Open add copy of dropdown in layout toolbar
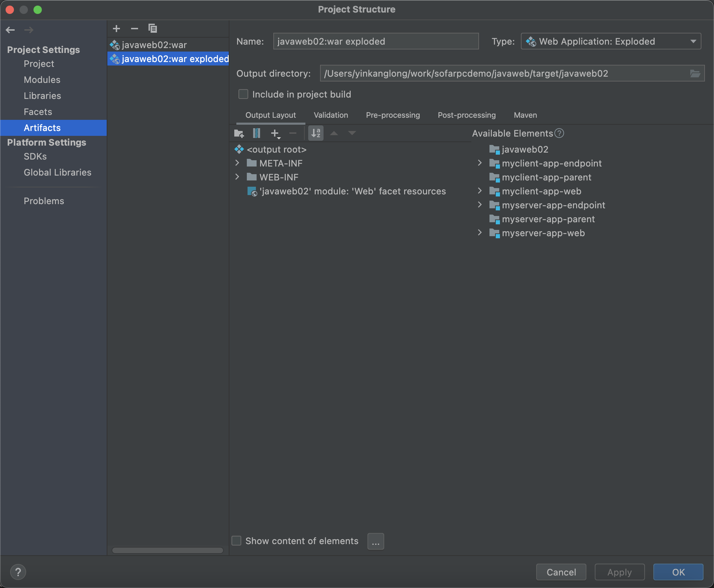Image resolution: width=714 pixels, height=588 pixels. 275,133
